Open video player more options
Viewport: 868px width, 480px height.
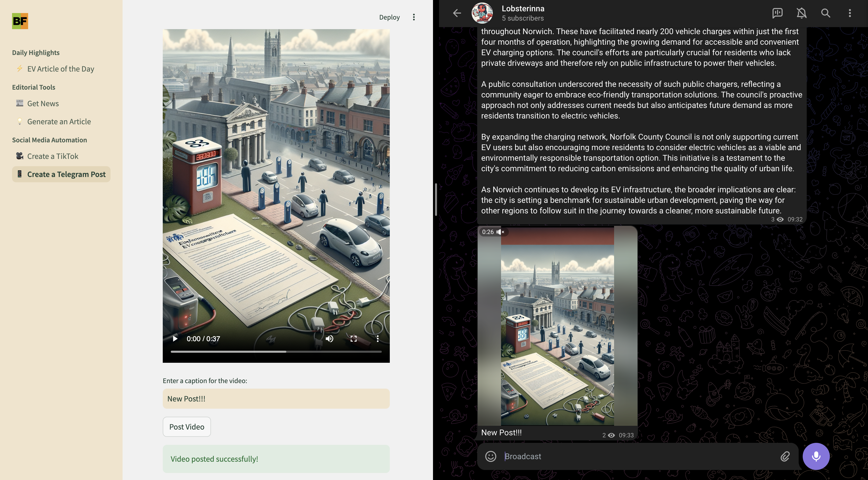pyautogui.click(x=377, y=338)
